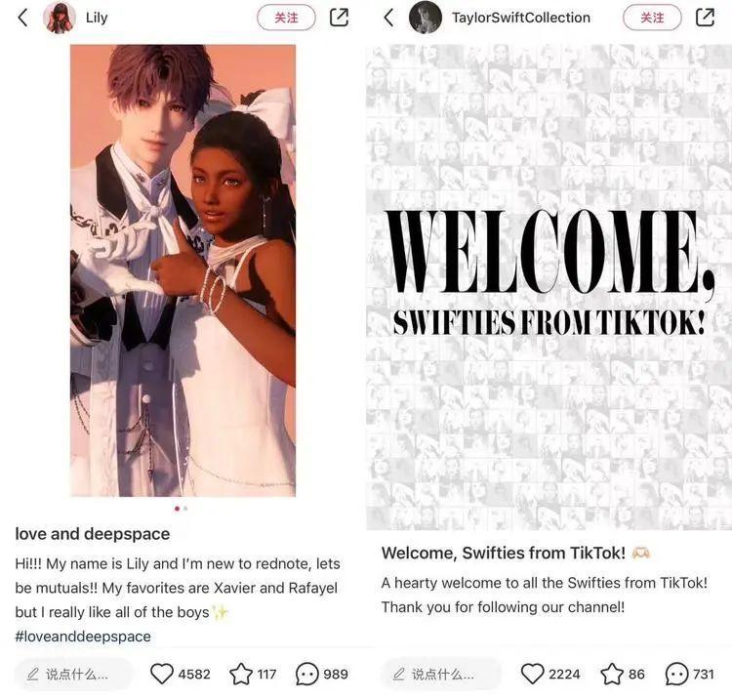
Task: Like the Swifties post with 2224 likes
Action: coord(532,674)
